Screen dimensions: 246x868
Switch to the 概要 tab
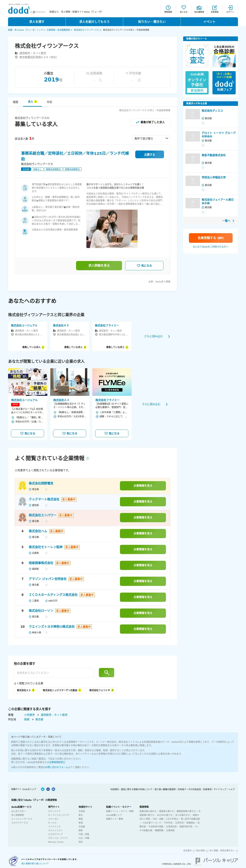[x=16, y=102]
